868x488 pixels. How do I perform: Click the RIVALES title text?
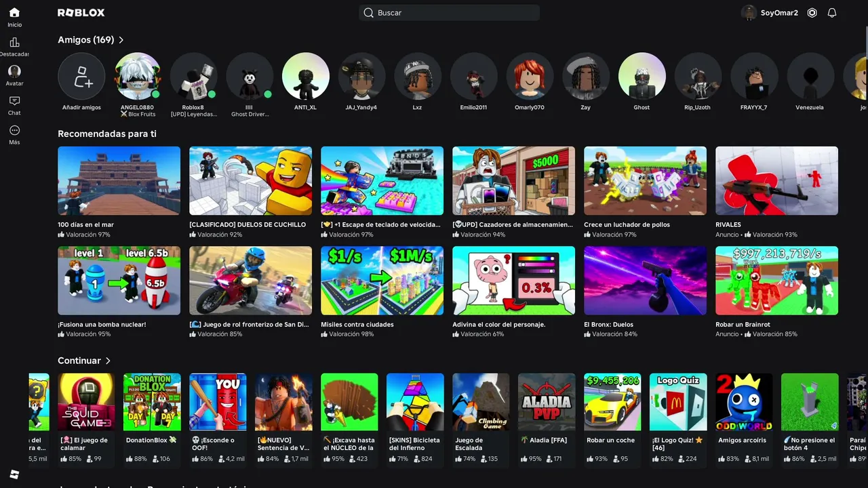click(x=728, y=224)
